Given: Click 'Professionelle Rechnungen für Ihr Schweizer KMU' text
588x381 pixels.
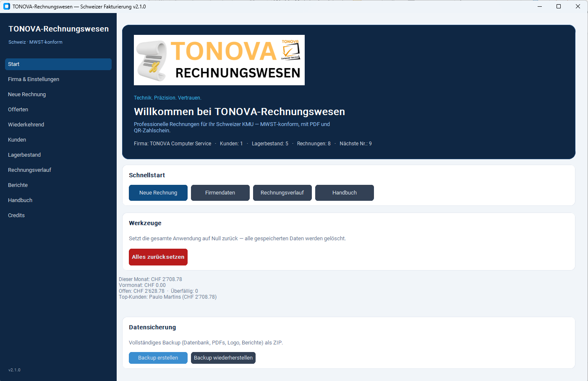Looking at the screenshot, I should click(232, 127).
